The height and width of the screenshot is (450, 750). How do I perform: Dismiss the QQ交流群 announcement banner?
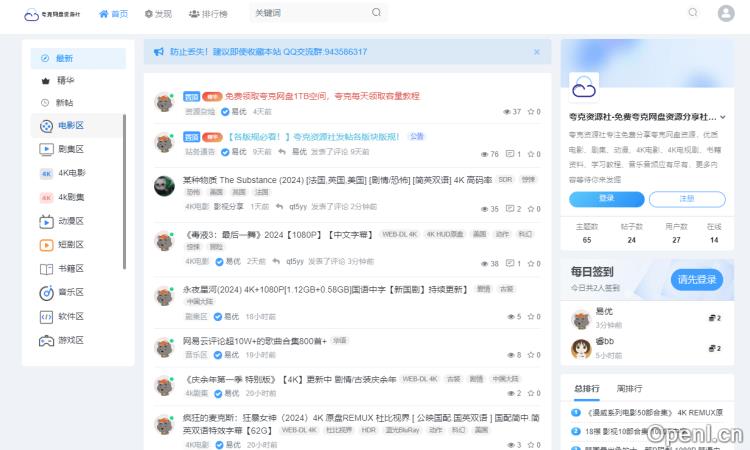(x=537, y=52)
